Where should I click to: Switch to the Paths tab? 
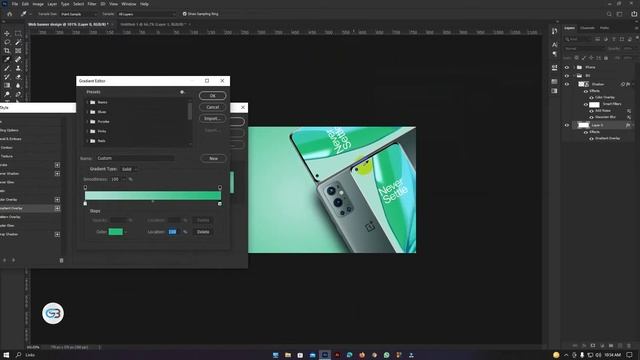(604, 28)
